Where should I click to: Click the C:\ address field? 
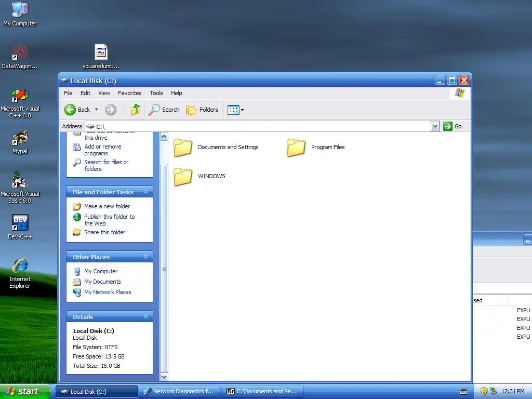click(x=258, y=127)
